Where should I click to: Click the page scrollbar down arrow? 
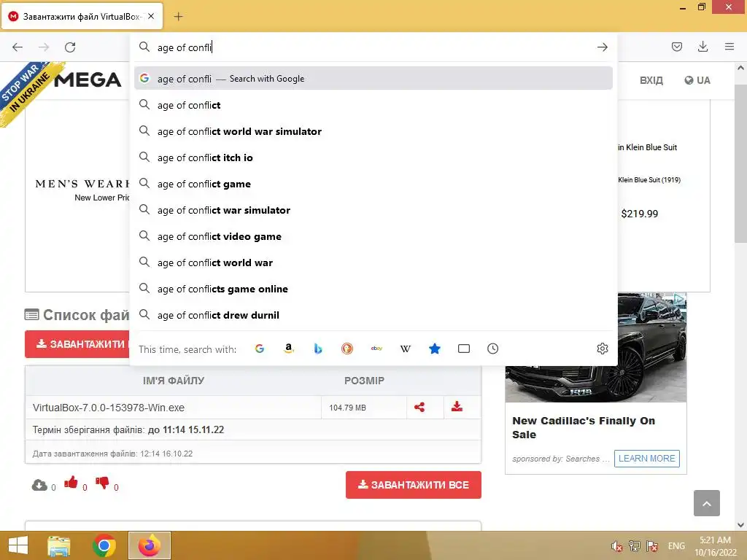click(740, 525)
